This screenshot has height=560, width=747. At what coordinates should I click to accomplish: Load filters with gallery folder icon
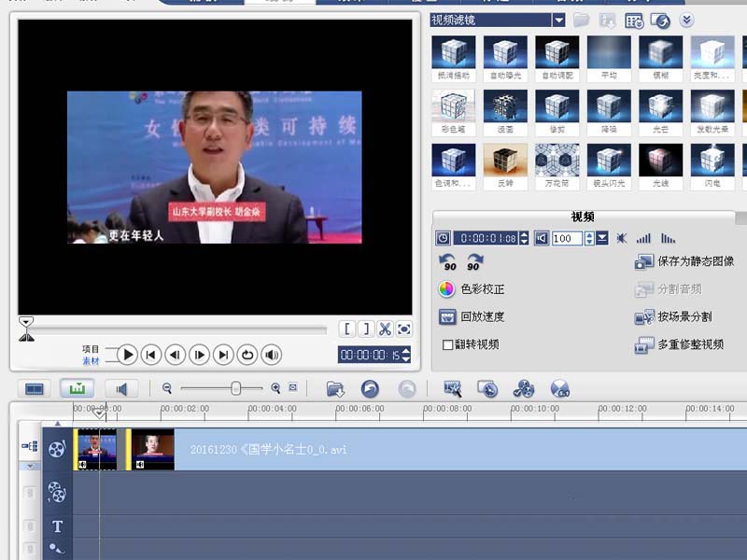(581, 20)
